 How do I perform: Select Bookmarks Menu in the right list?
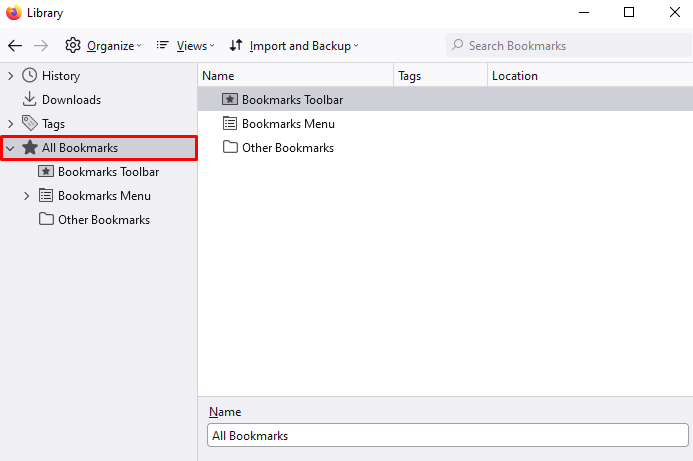445,124
